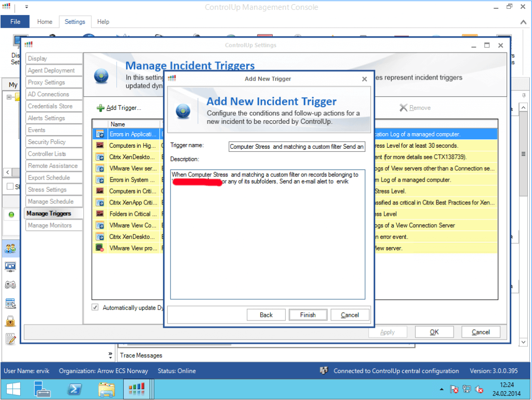This screenshot has width=532, height=400.
Task: Click the muted speaker icon in system tray
Action: pyautogui.click(x=479, y=389)
